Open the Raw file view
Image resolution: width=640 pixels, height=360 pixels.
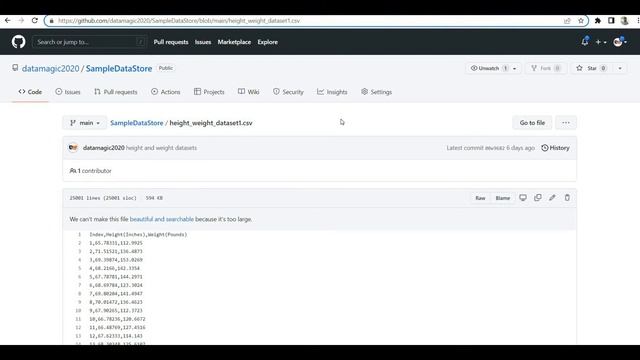click(480, 198)
